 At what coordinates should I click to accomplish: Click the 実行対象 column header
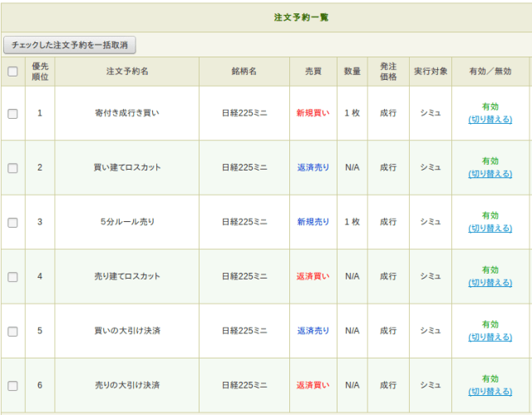[x=431, y=72]
